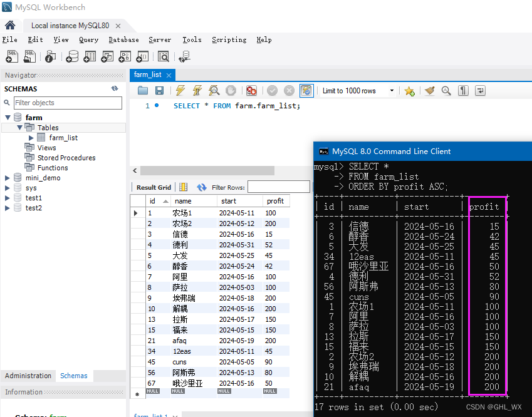Expand test1 schema

coord(7,198)
